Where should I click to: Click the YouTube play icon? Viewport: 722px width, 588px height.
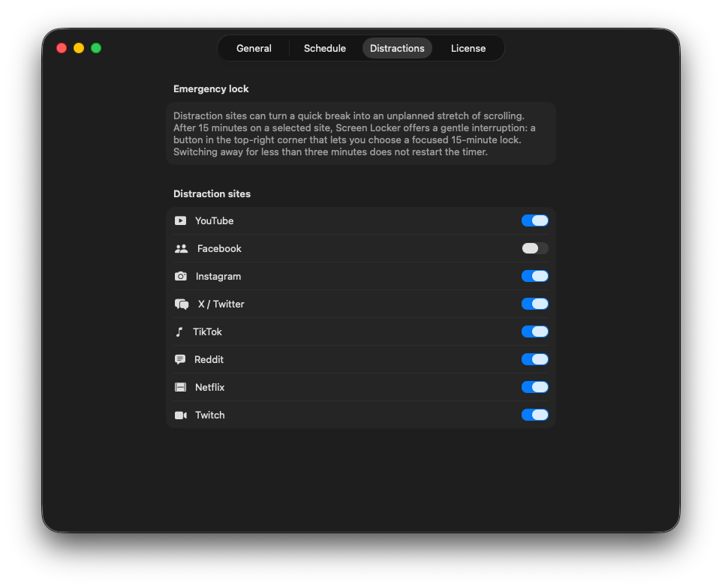pyautogui.click(x=180, y=220)
